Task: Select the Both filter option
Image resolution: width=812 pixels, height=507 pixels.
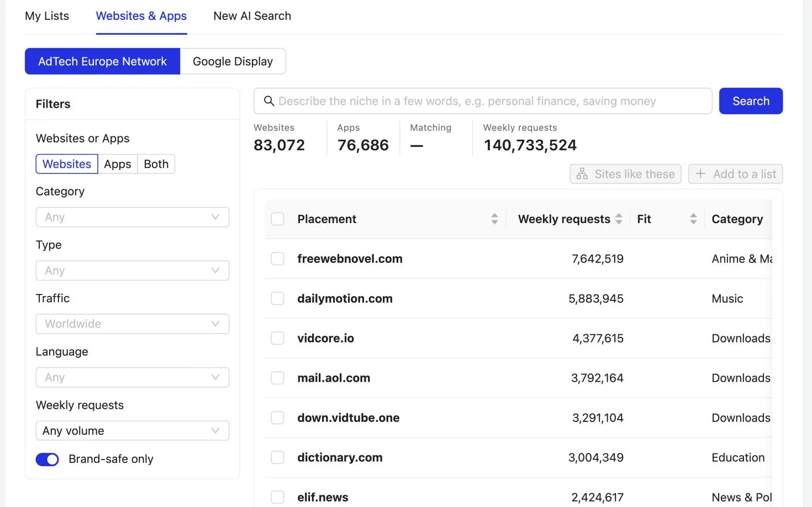Action: pyautogui.click(x=156, y=164)
